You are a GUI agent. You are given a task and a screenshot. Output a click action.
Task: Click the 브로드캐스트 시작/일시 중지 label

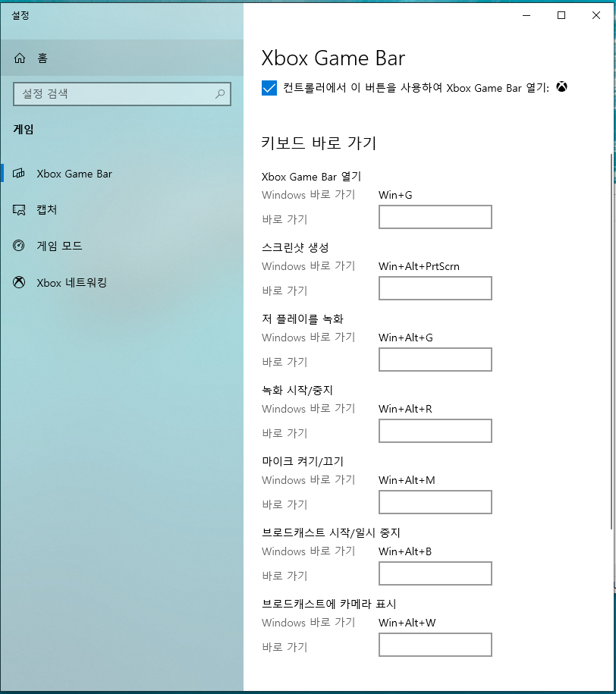pos(331,532)
